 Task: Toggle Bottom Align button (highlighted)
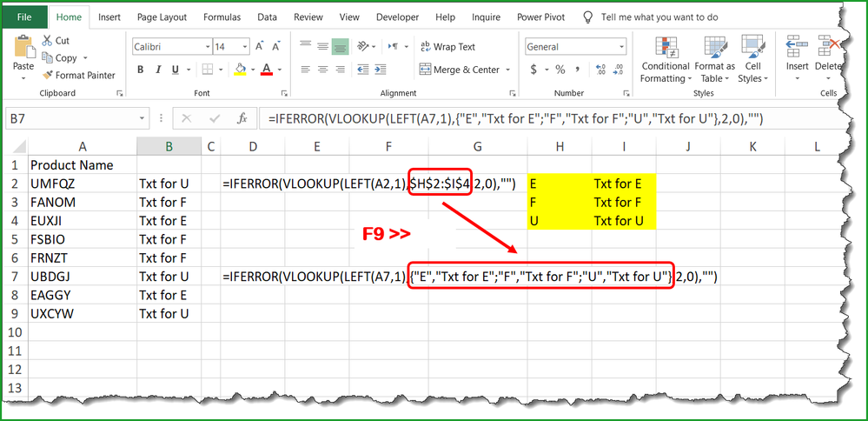coord(340,46)
